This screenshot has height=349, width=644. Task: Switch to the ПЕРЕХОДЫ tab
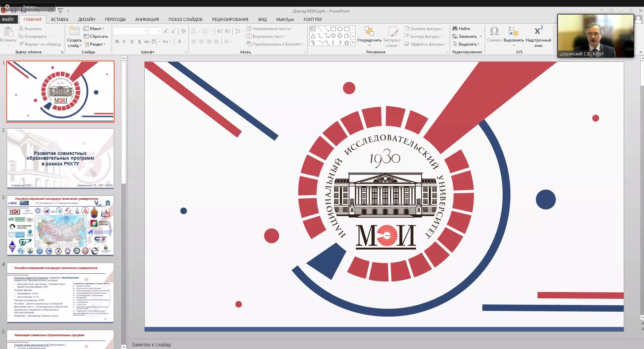pyautogui.click(x=115, y=19)
